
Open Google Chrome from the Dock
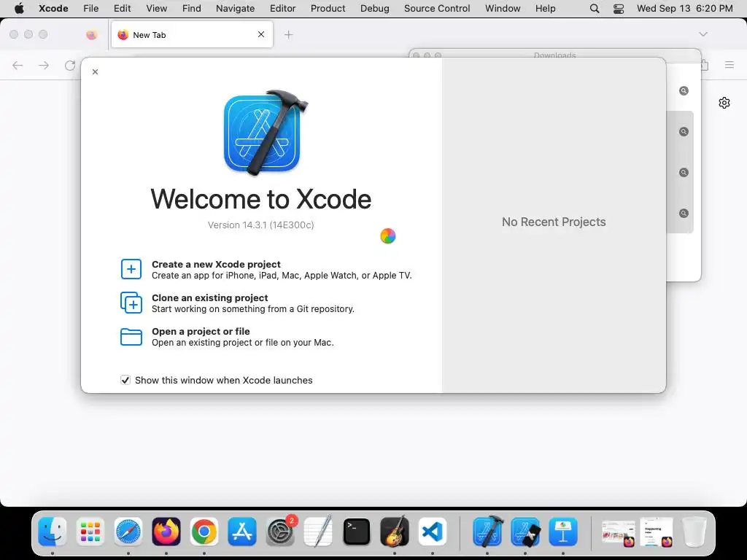click(x=204, y=532)
